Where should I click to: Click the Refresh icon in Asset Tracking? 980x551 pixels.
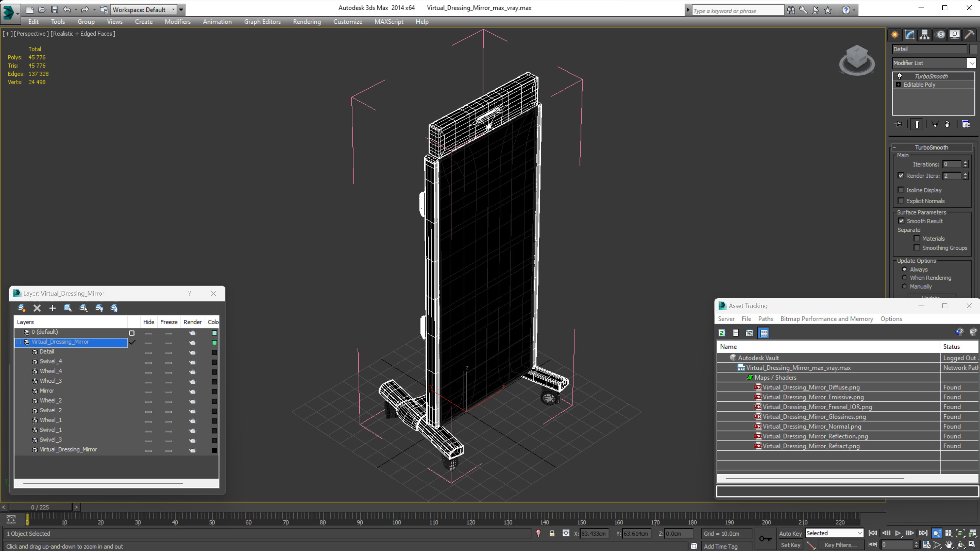click(722, 333)
